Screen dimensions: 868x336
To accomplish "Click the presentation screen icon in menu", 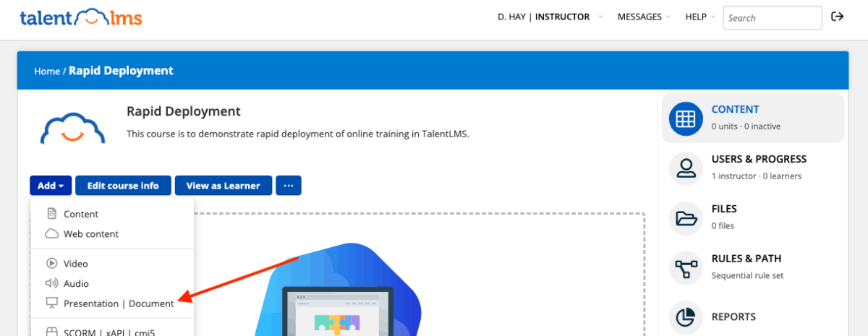I will (51, 303).
